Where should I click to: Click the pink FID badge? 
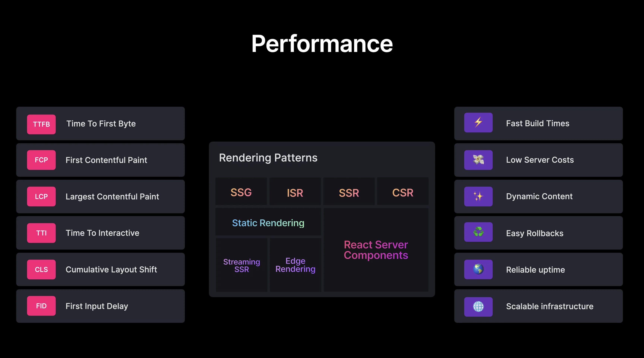click(x=41, y=306)
